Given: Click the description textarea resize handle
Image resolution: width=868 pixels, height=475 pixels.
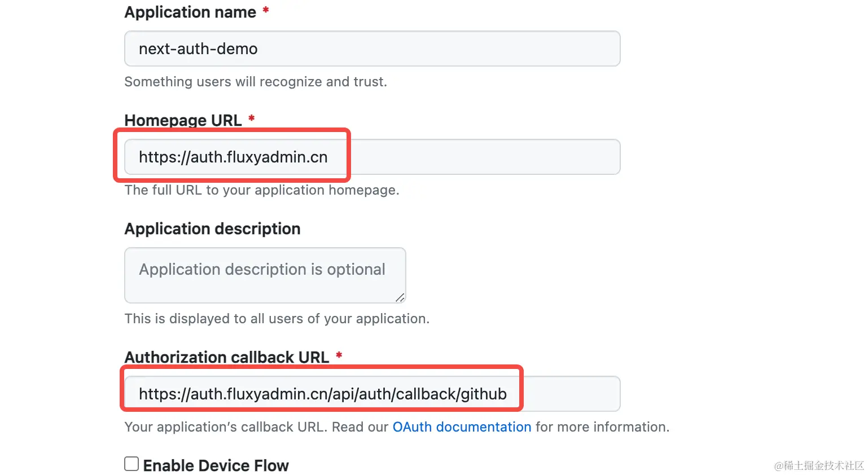Looking at the screenshot, I should (x=400, y=297).
